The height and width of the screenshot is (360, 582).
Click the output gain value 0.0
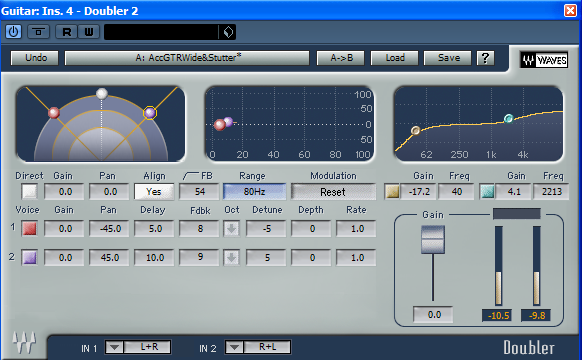click(x=433, y=315)
